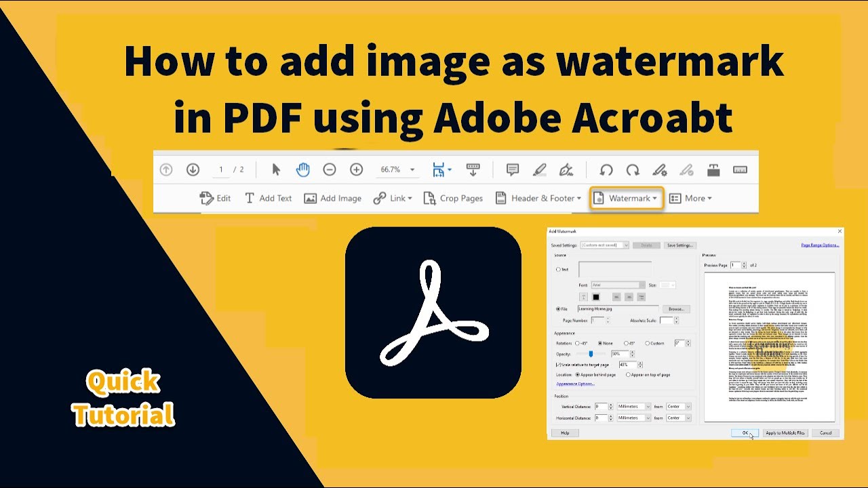Go to the next page arrow
Image resolution: width=868 pixels, height=488 pixels.
193,170
